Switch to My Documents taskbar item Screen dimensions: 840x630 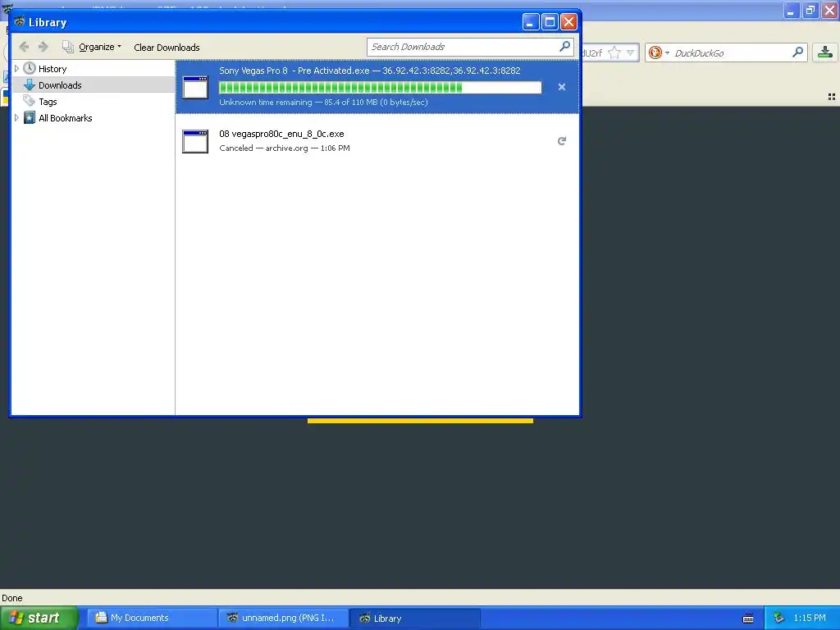click(152, 619)
